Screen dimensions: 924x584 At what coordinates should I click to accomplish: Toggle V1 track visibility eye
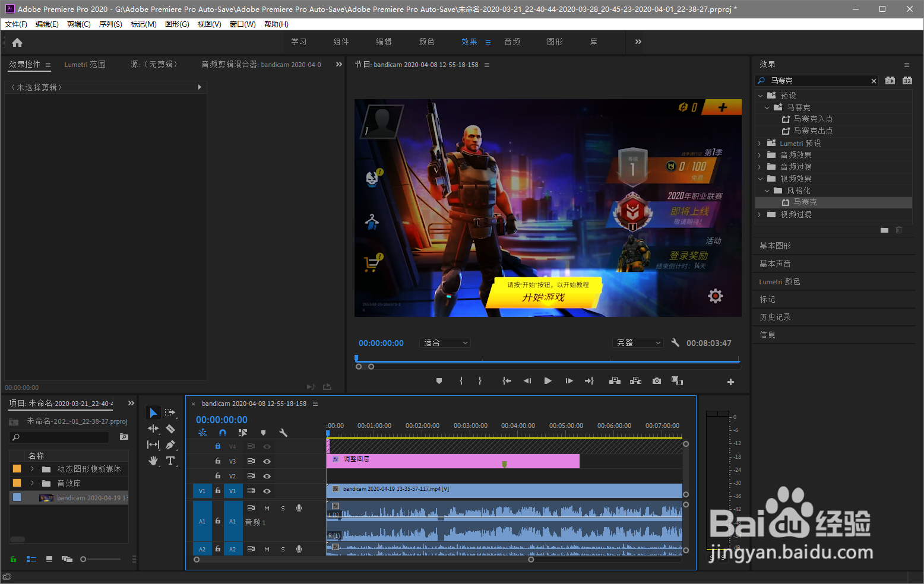tap(267, 491)
